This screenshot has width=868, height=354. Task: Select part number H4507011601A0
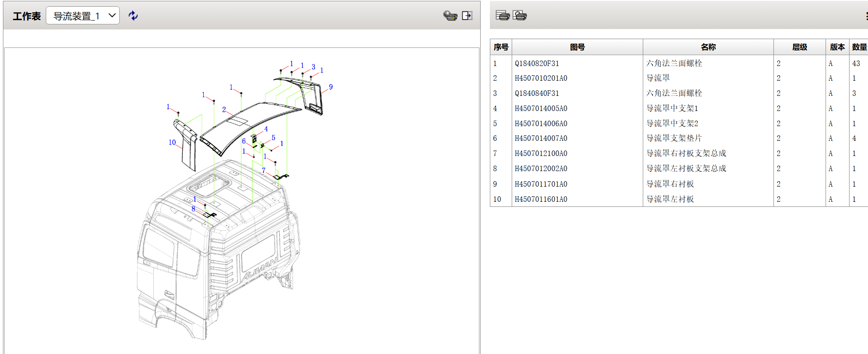click(541, 199)
